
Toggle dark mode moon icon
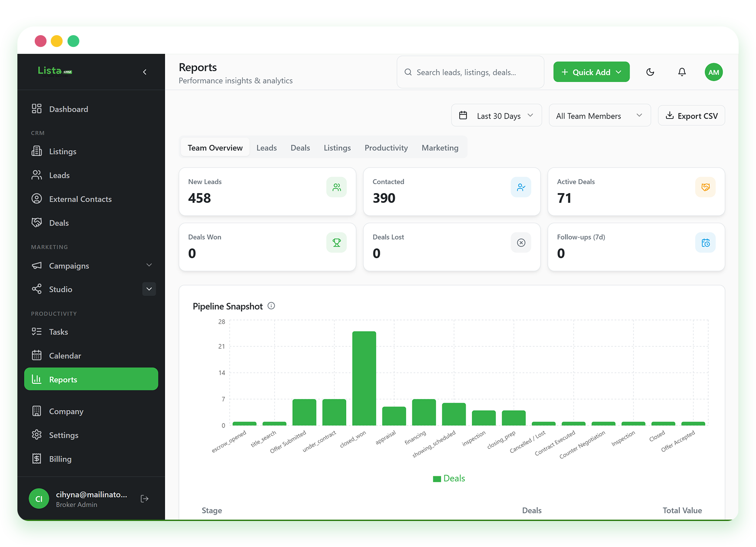[x=650, y=72]
